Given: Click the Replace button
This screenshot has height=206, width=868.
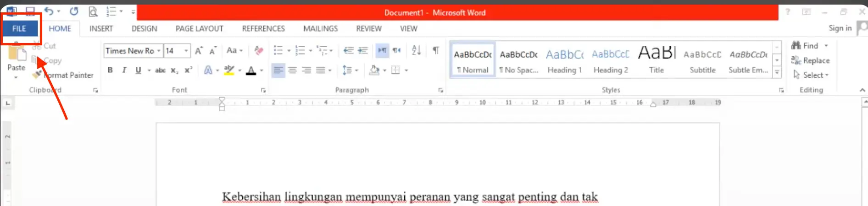Looking at the screenshot, I should (x=810, y=60).
